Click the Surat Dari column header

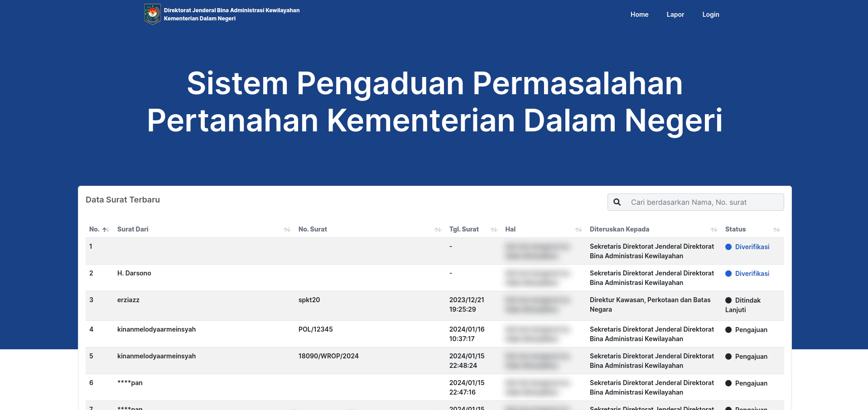click(133, 229)
